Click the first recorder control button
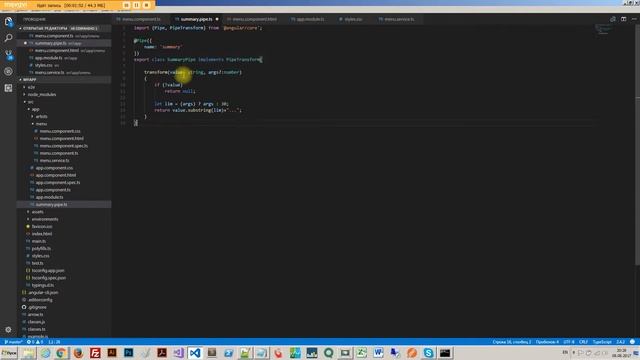 (x=127, y=5)
